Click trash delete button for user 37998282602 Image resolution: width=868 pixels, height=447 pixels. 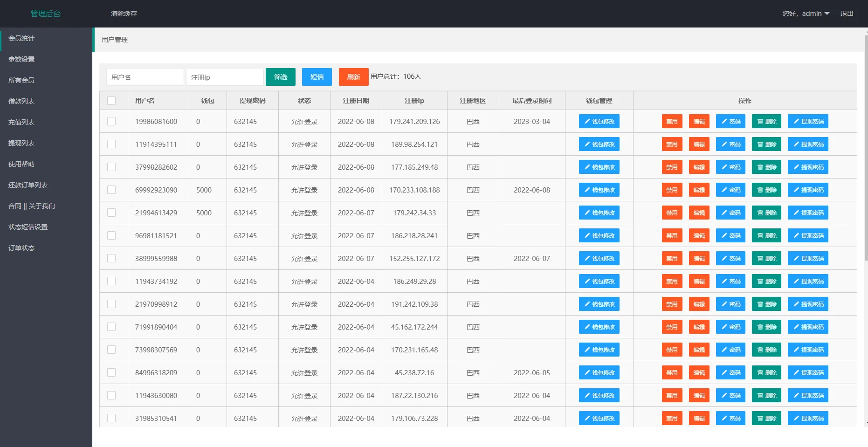tap(766, 167)
